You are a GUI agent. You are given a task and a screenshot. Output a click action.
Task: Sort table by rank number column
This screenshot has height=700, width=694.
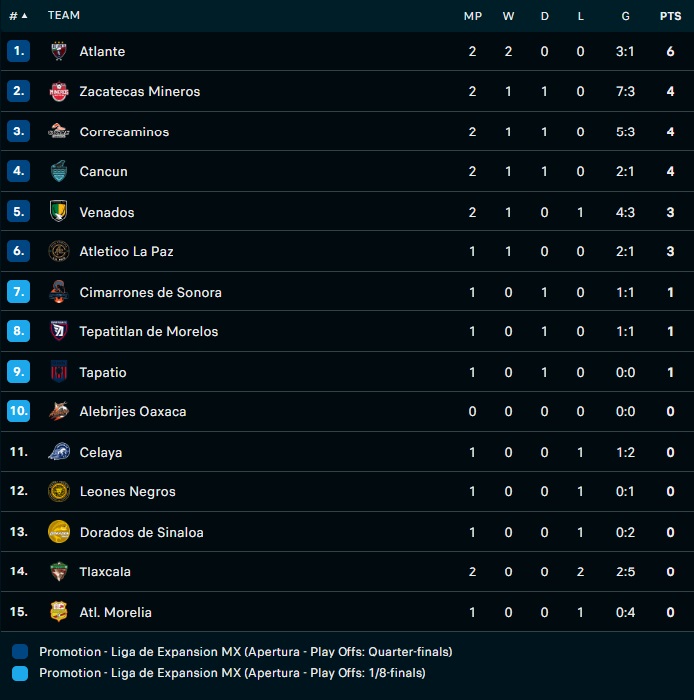click(18, 15)
